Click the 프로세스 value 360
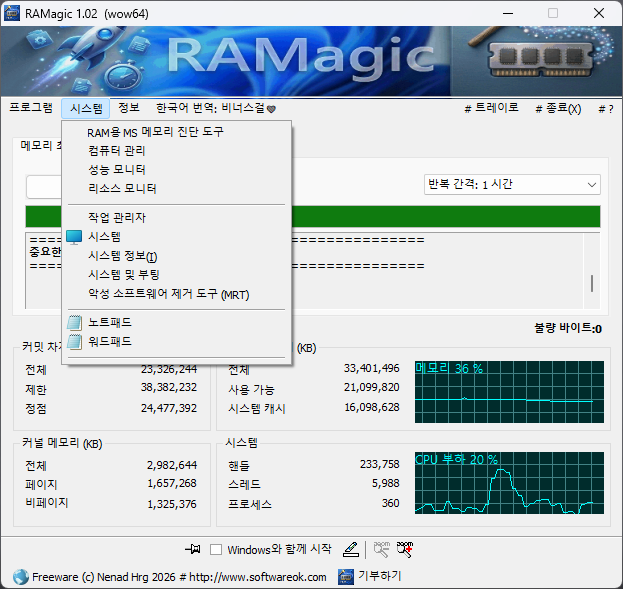This screenshot has width=623, height=589. [x=391, y=503]
